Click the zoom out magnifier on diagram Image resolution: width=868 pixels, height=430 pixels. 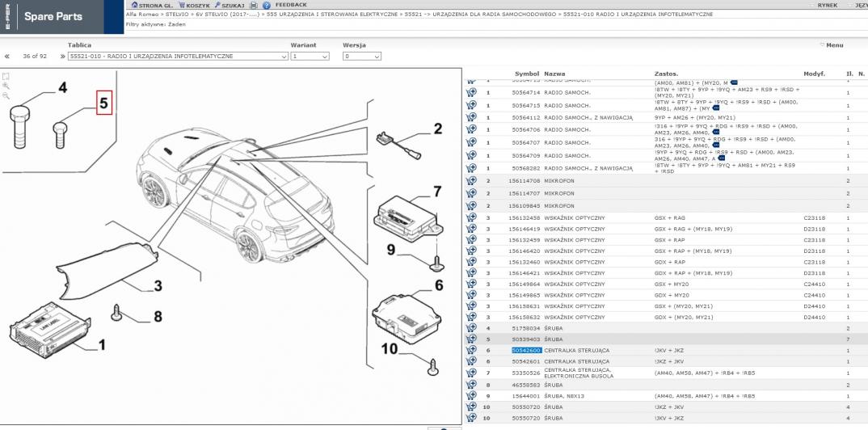click(x=6, y=95)
